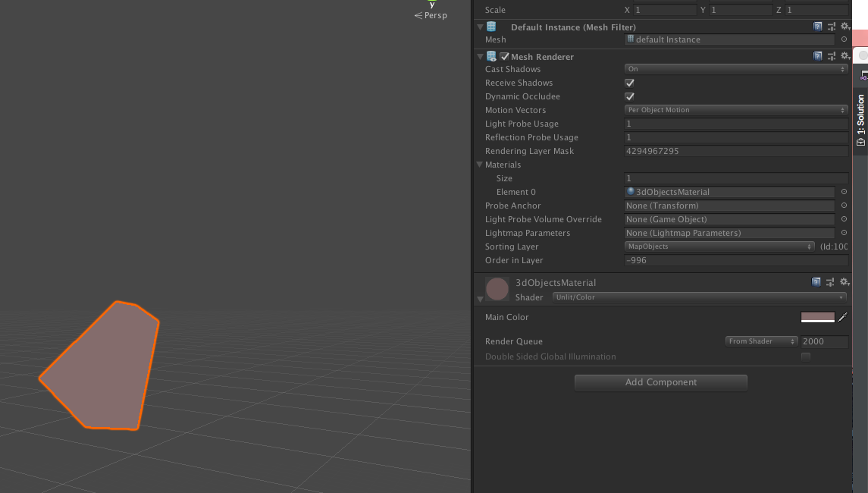Image resolution: width=868 pixels, height=493 pixels.
Task: Uncheck Dynamic Occludee
Action: (x=629, y=96)
